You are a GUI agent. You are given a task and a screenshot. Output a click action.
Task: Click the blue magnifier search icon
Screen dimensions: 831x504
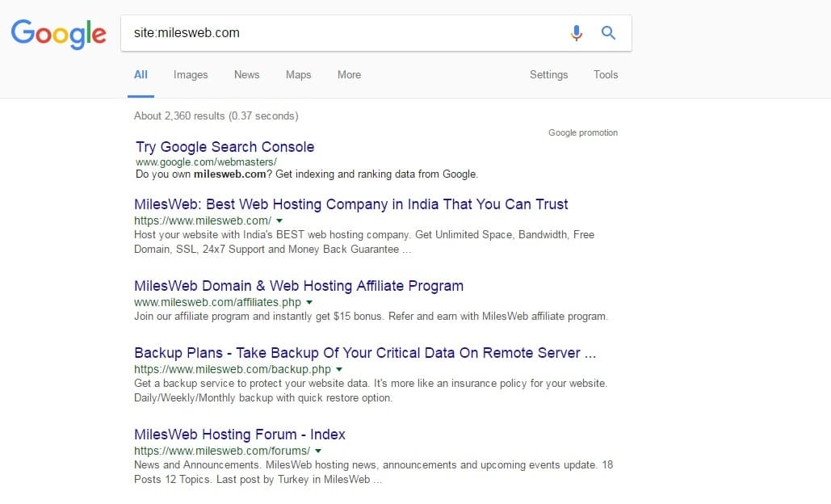[x=608, y=33]
